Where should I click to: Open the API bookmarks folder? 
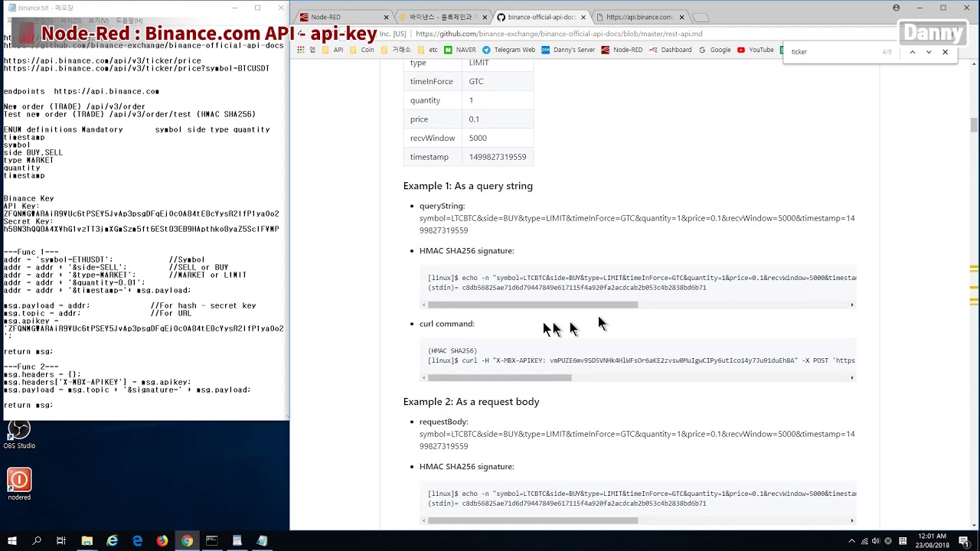pyautogui.click(x=332, y=50)
